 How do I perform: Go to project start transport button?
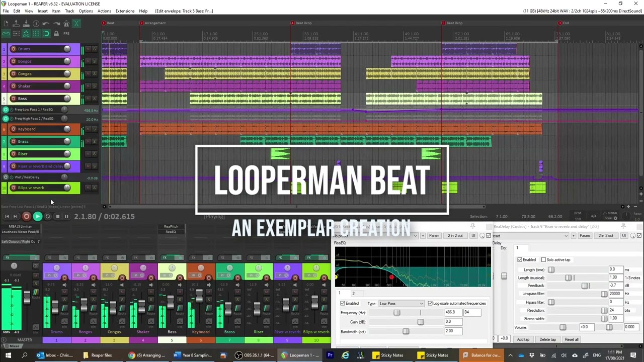(x=7, y=216)
